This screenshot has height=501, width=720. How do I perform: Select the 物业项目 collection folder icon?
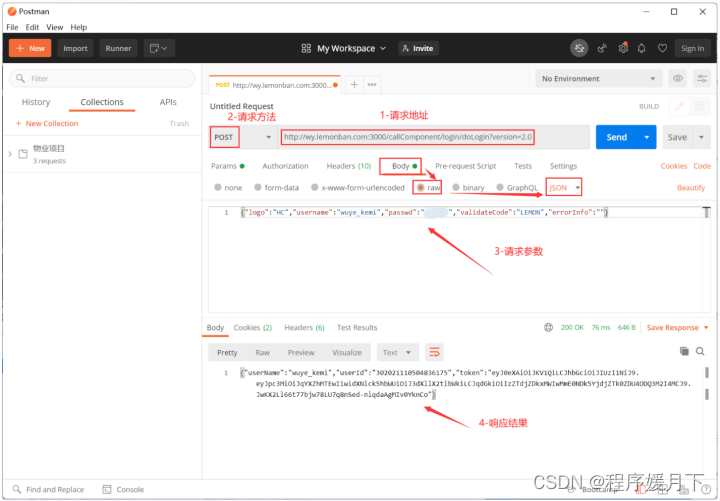click(23, 154)
